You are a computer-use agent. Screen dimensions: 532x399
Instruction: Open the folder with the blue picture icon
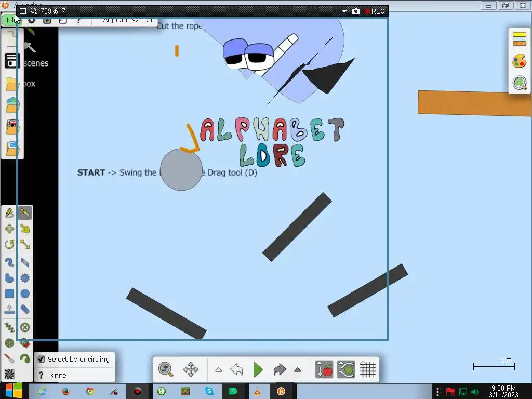point(12,148)
